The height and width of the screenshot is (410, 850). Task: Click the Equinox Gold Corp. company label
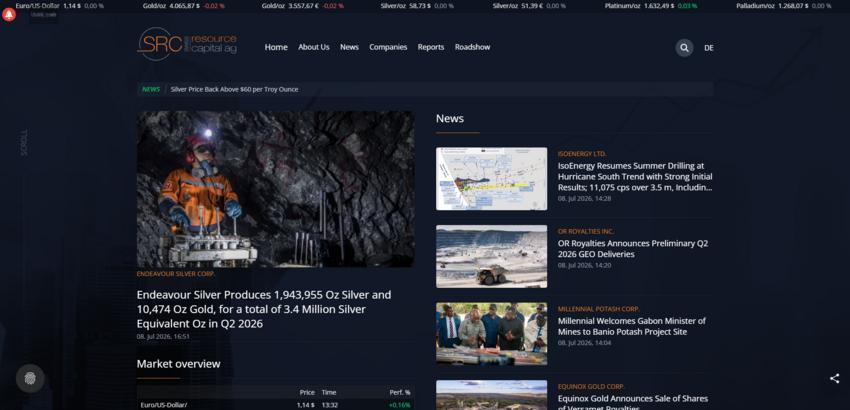click(591, 387)
